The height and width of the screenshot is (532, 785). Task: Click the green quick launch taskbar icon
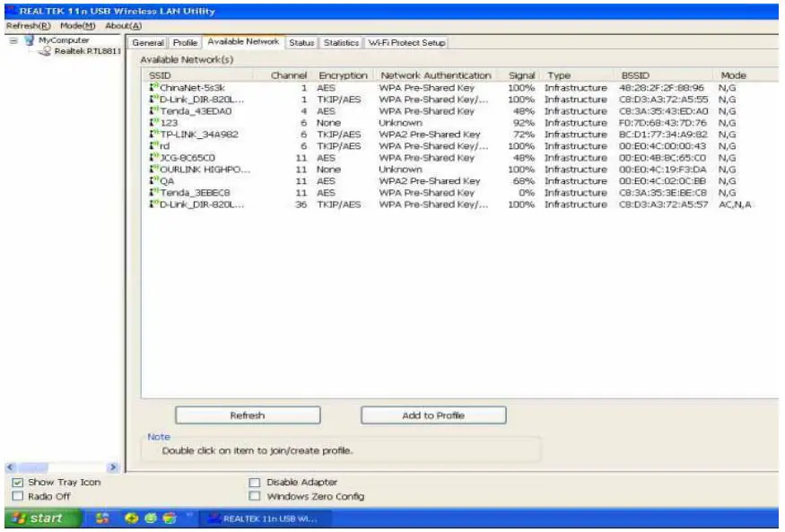(x=150, y=518)
